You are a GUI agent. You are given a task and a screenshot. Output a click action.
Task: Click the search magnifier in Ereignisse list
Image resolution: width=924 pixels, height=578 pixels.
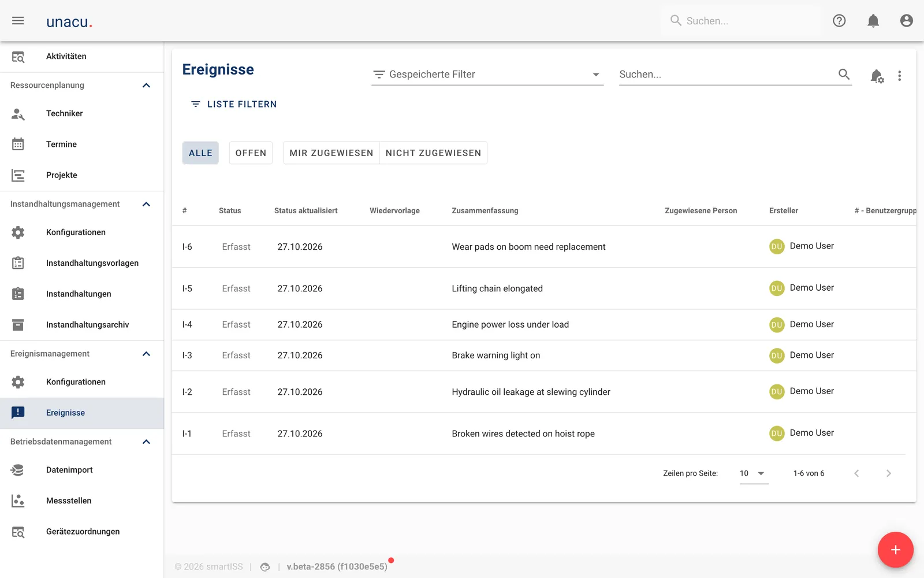844,74
